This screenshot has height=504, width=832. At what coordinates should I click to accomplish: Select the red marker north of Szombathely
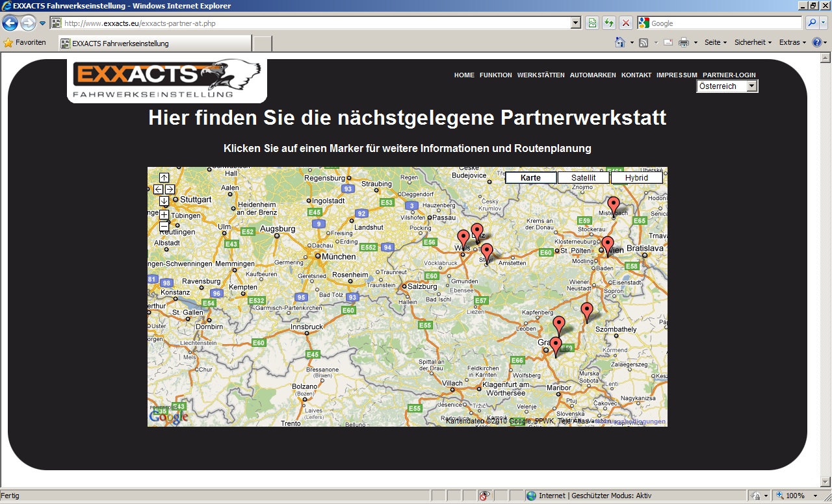(x=587, y=311)
